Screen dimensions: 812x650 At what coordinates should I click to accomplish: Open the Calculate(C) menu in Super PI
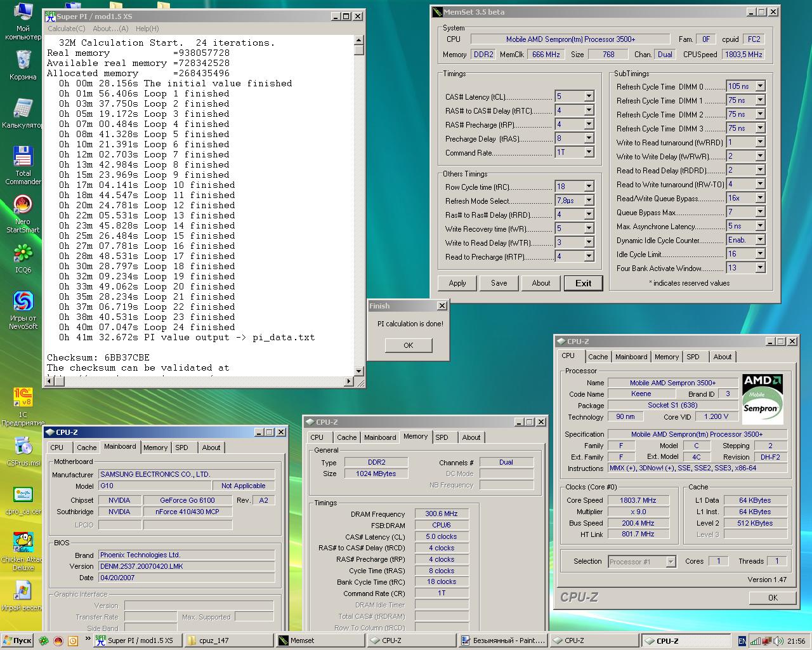tap(67, 29)
